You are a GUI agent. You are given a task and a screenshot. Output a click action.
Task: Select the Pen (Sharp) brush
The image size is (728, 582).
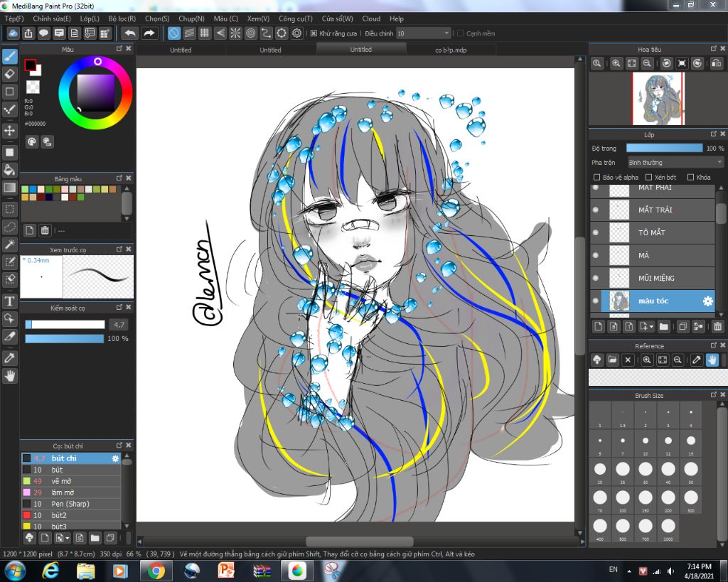click(70, 504)
